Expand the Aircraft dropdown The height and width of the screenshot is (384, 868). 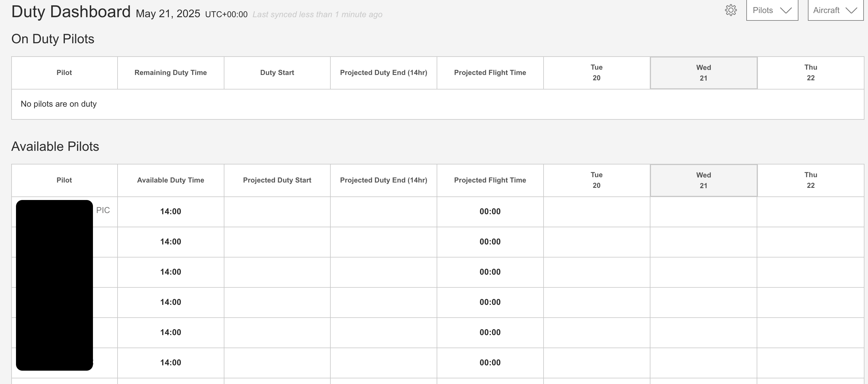[835, 10]
